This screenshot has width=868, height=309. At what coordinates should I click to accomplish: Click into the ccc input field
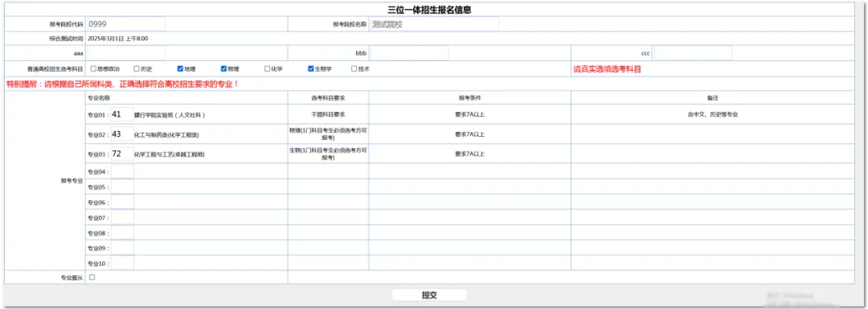pos(693,53)
